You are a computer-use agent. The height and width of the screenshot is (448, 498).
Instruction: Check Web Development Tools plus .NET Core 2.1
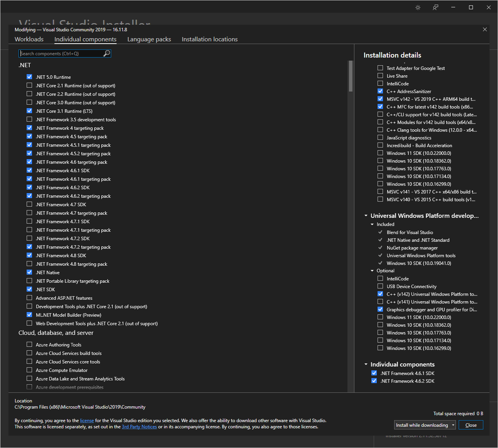tap(29, 323)
